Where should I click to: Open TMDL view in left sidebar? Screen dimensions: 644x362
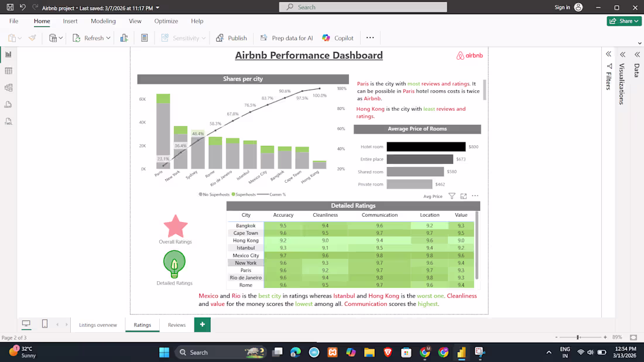8,121
